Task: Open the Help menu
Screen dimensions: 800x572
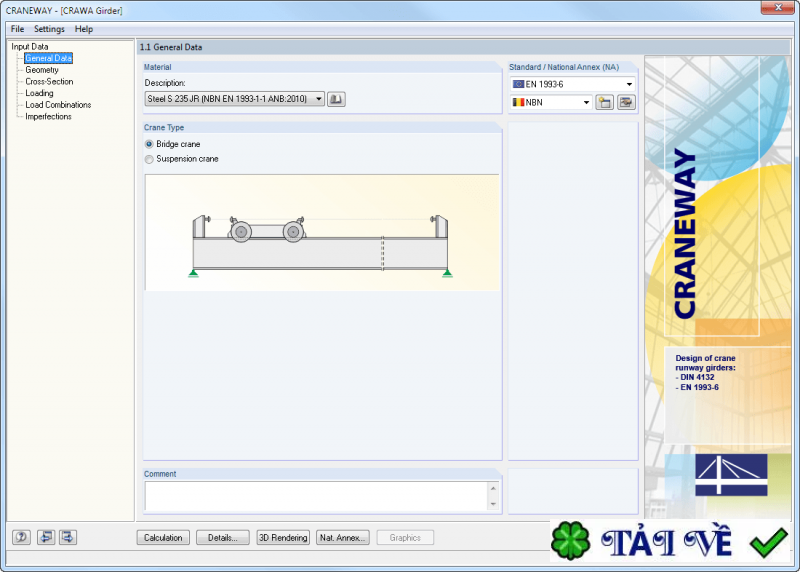Action: [x=84, y=29]
